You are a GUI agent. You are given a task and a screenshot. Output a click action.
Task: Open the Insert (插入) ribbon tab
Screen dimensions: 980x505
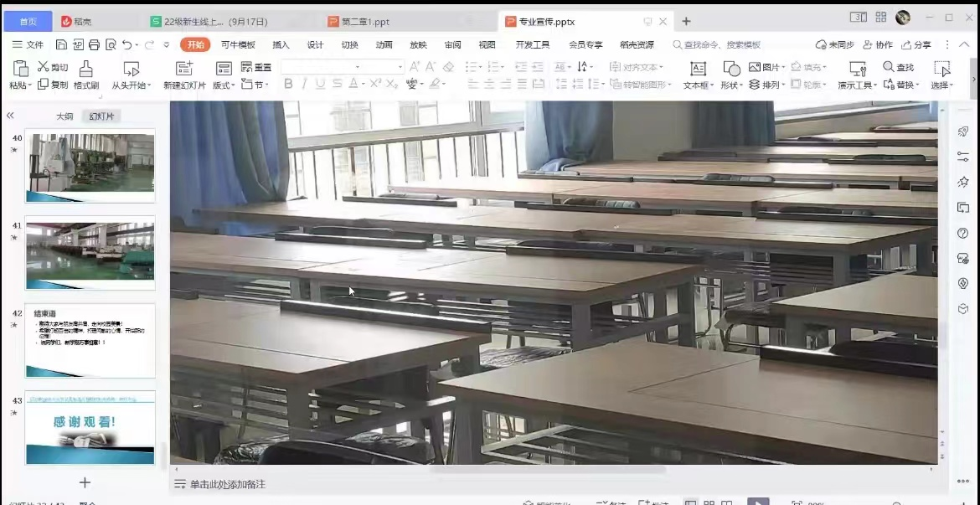point(281,45)
